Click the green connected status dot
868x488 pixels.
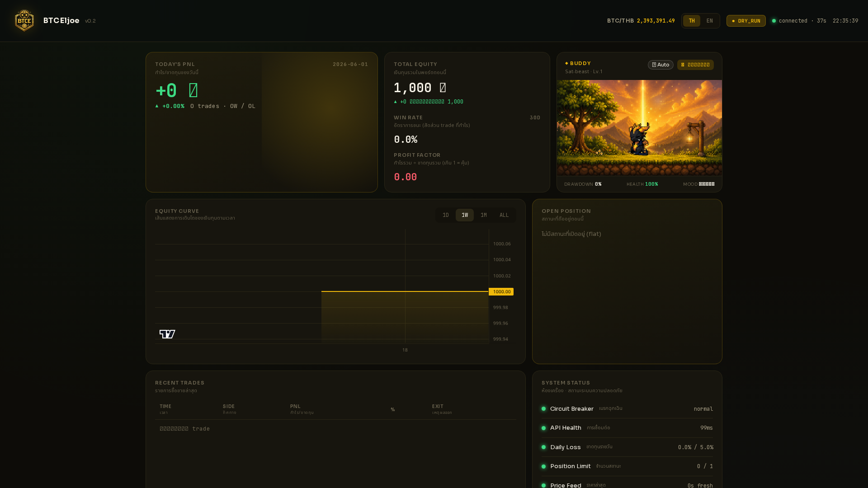click(774, 21)
